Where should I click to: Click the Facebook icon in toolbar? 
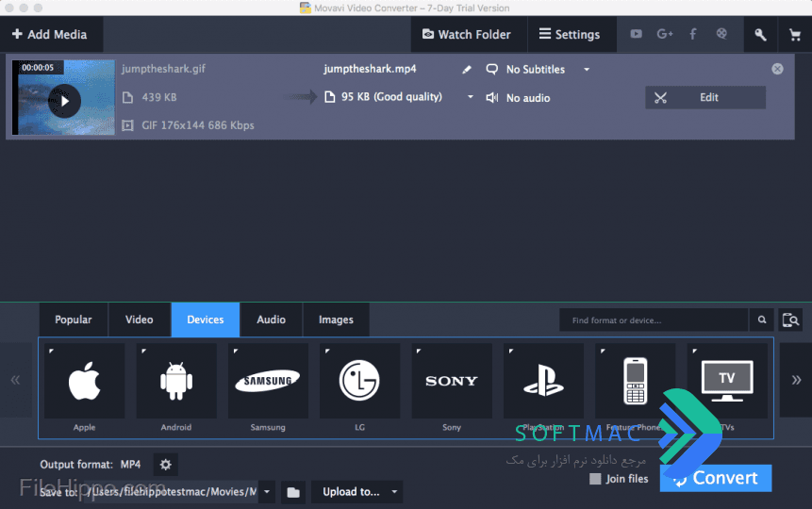coord(693,34)
